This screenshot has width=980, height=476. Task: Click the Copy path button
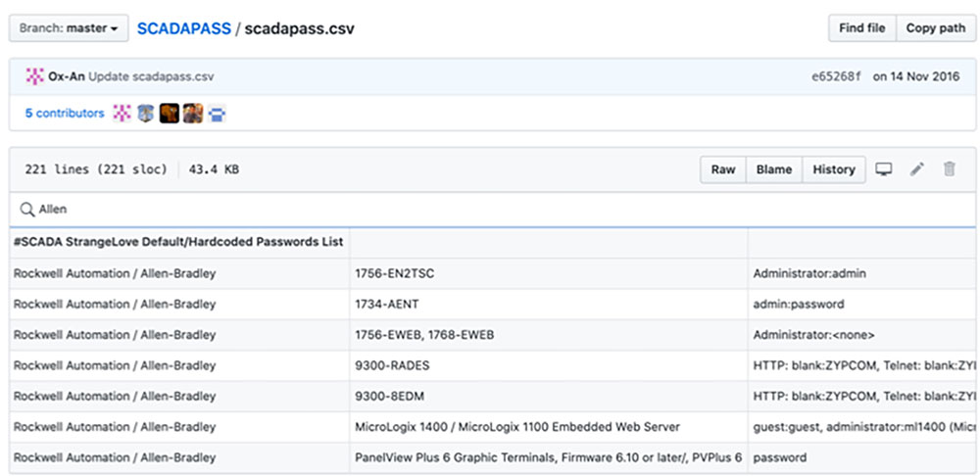pyautogui.click(x=935, y=28)
